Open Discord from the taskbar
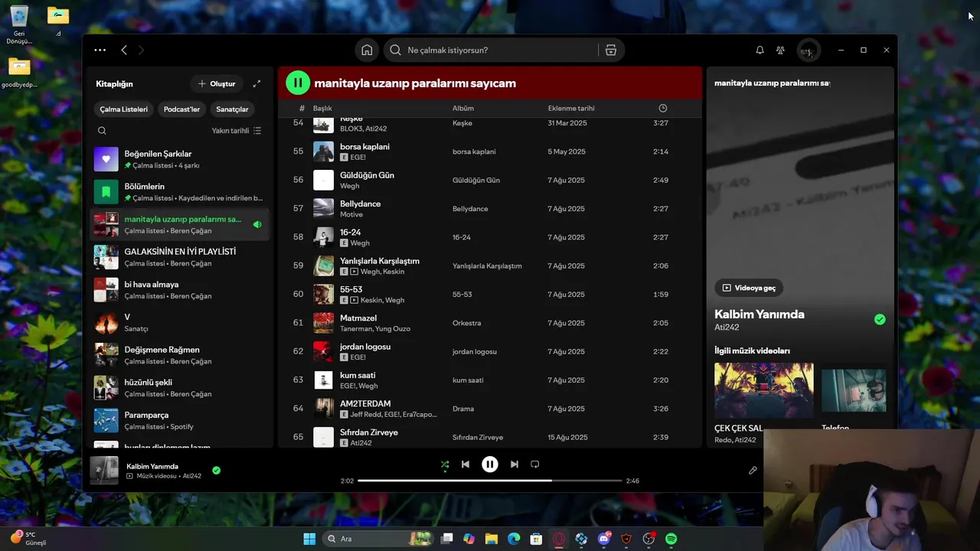 tap(604, 539)
